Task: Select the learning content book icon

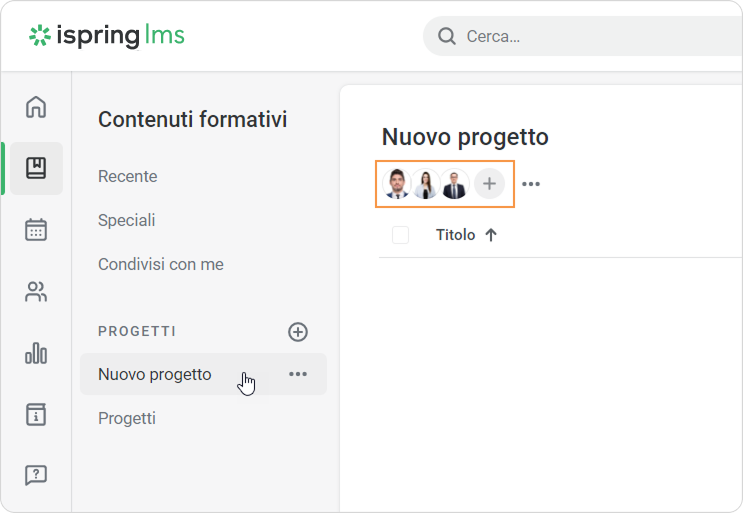Action: click(36, 168)
